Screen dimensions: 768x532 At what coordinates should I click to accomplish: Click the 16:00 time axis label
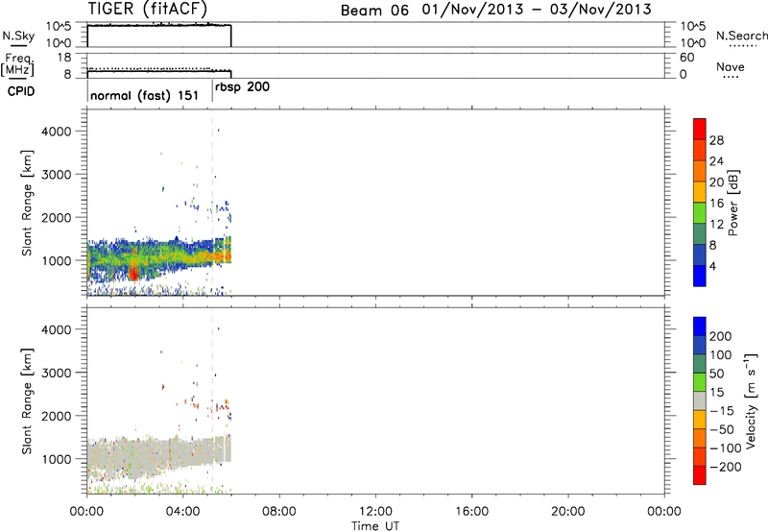point(471,512)
